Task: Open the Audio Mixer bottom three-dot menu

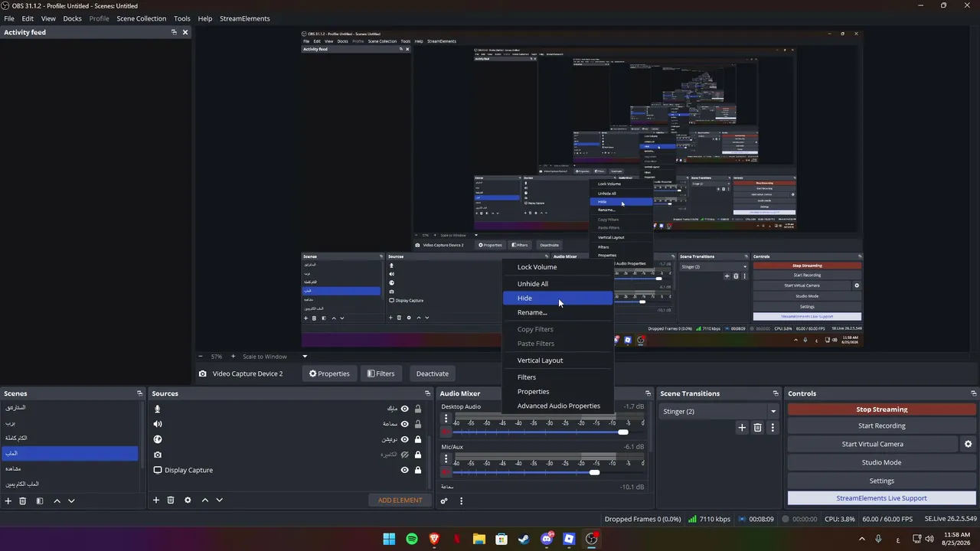Action: click(461, 501)
